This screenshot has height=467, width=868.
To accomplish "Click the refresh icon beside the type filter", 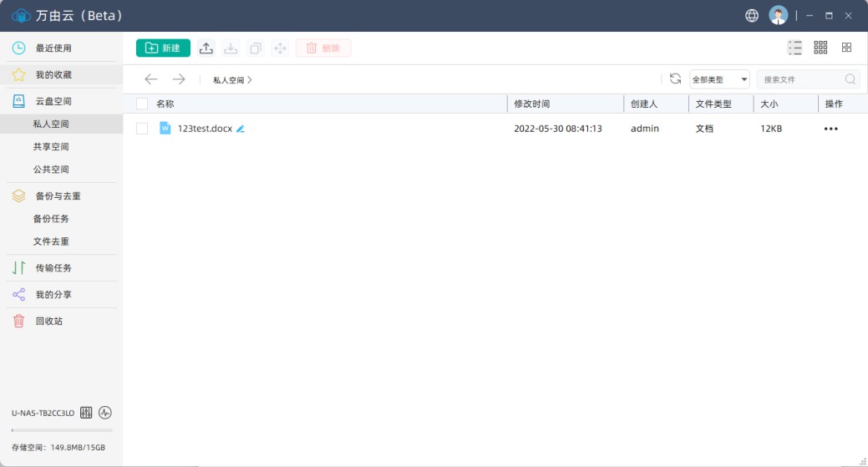I will [675, 79].
